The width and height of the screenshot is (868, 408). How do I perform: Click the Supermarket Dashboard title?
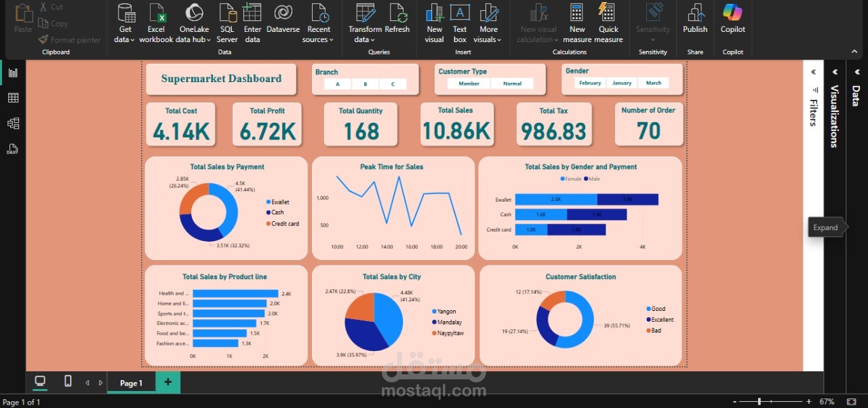click(221, 79)
